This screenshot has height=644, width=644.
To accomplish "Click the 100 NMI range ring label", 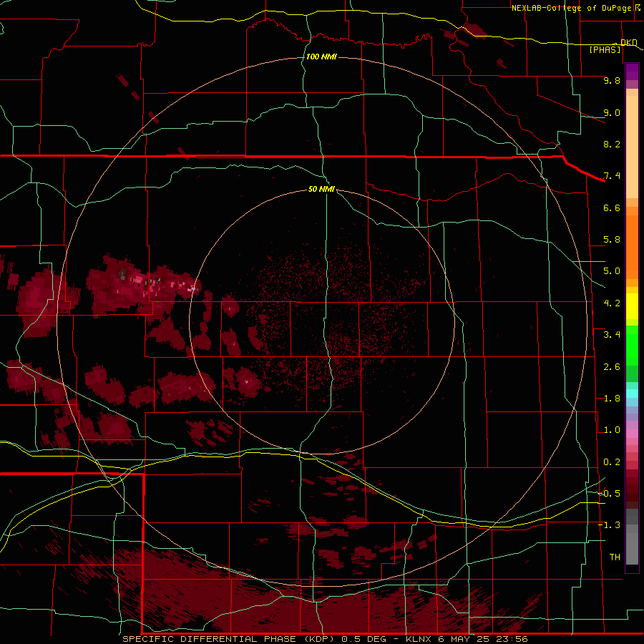I will (321, 57).
